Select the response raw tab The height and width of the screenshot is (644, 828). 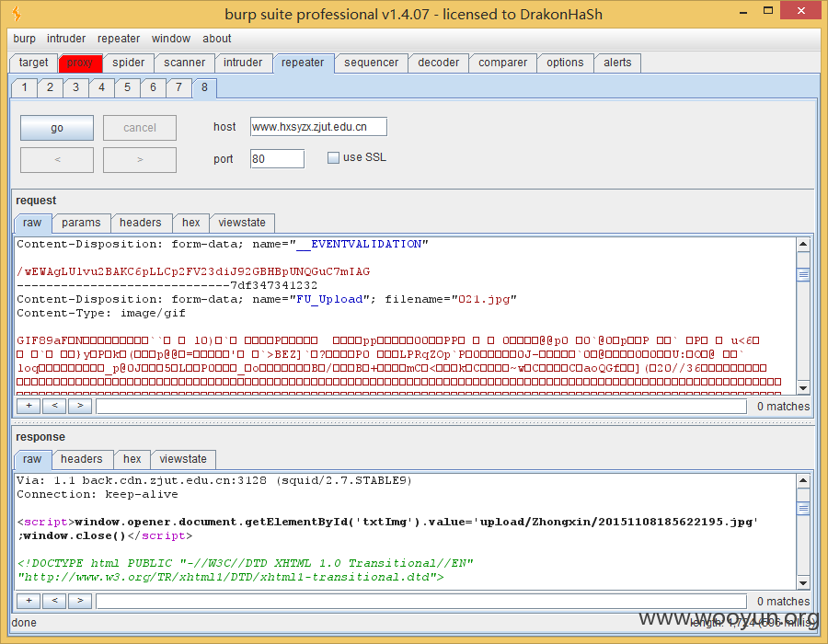click(32, 459)
